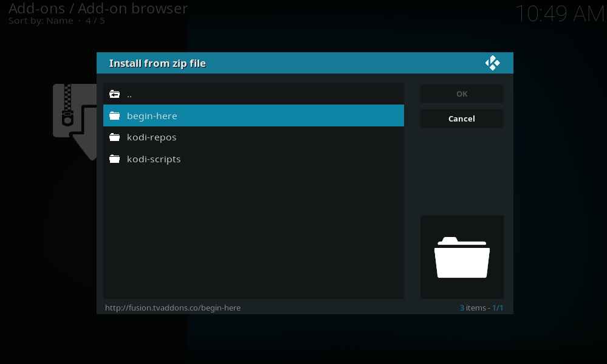Click the large folder preview thumbnail
607x364 pixels.
coord(462,256)
